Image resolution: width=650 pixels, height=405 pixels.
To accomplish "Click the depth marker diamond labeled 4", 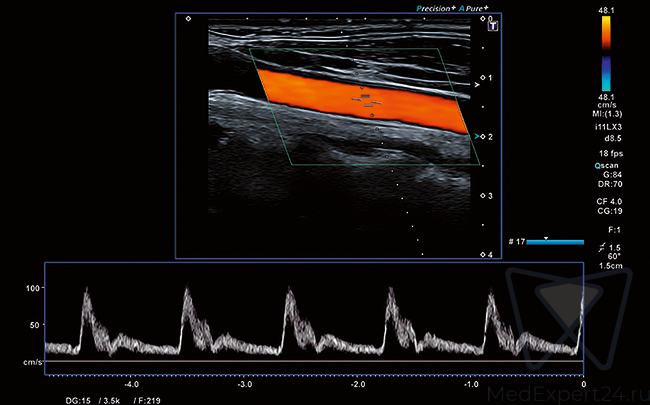I will tap(483, 255).
